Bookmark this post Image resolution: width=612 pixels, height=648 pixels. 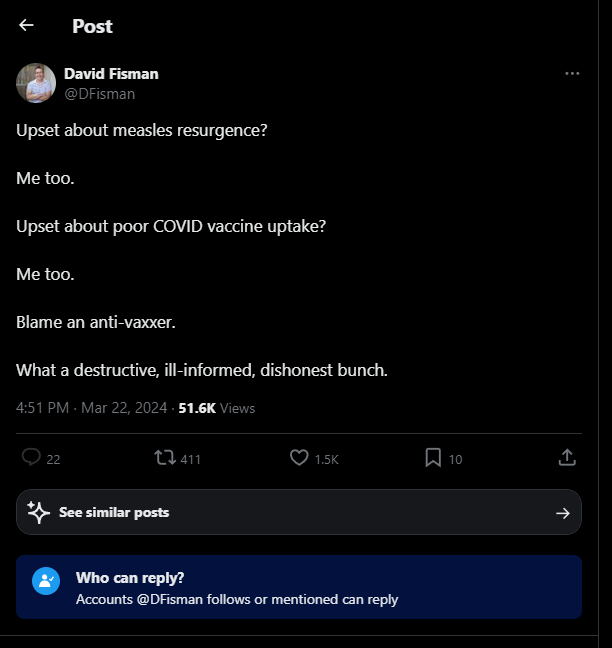(x=433, y=458)
